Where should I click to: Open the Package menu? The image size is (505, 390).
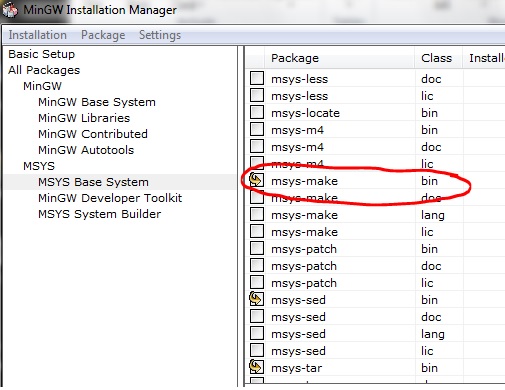(x=103, y=35)
